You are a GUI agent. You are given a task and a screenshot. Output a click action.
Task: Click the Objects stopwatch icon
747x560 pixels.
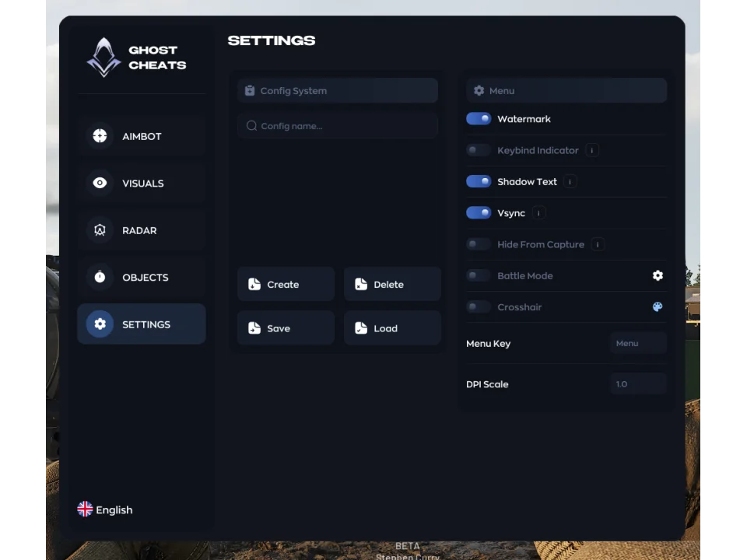[100, 277]
